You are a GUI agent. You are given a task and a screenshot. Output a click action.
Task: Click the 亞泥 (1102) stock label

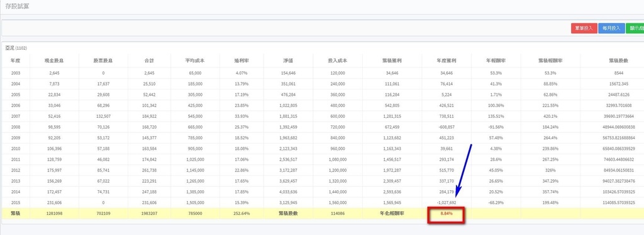pyautogui.click(x=16, y=48)
